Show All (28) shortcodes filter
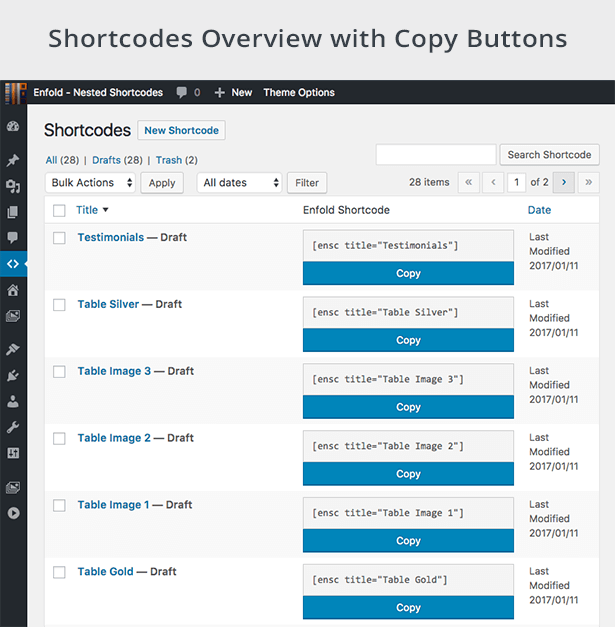The height and width of the screenshot is (627, 615). (62, 160)
